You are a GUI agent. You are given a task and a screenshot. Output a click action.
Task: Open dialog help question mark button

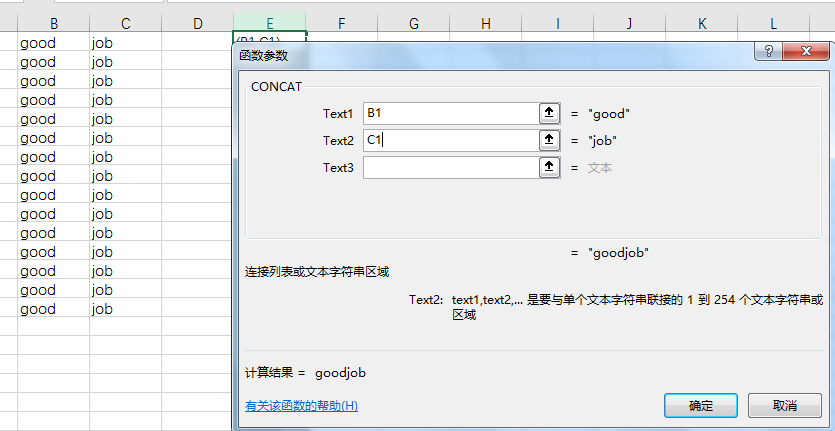point(768,51)
